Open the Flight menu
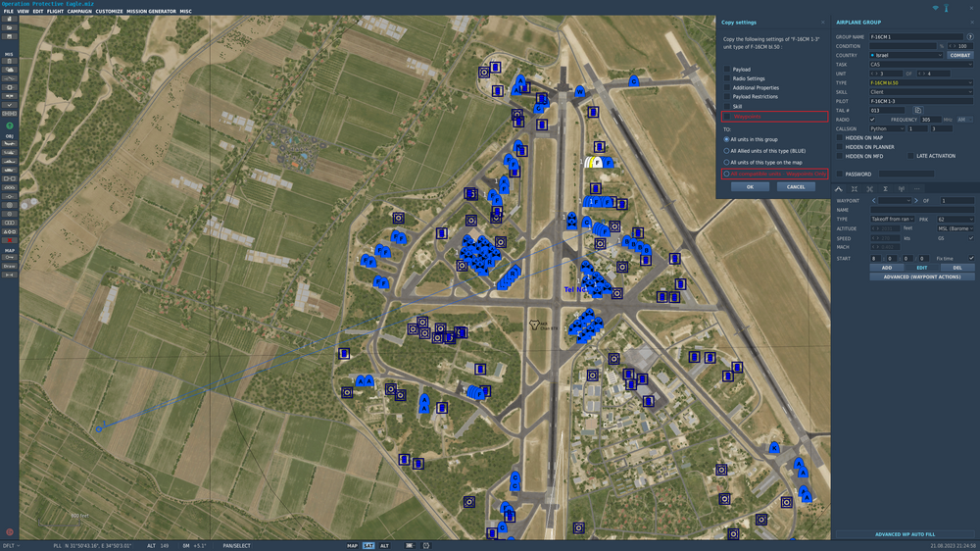 (55, 11)
